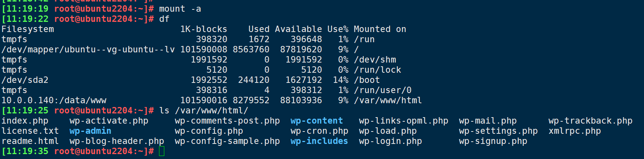Click the green cursor at the prompt
The image size is (644, 159).
pos(162,151)
